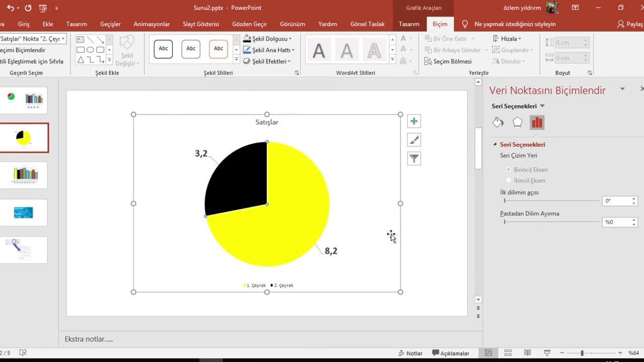Open the Ekle ribbon tab
The width and height of the screenshot is (644, 362).
click(48, 24)
